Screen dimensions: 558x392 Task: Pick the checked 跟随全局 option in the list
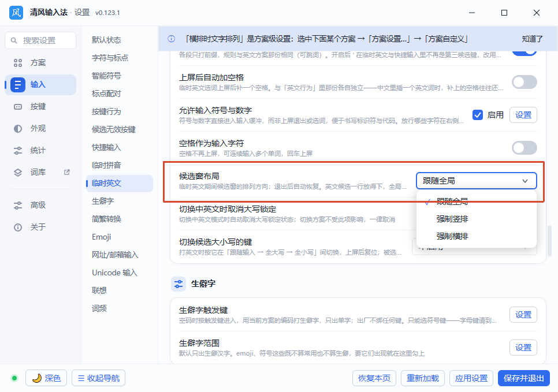pos(476,201)
